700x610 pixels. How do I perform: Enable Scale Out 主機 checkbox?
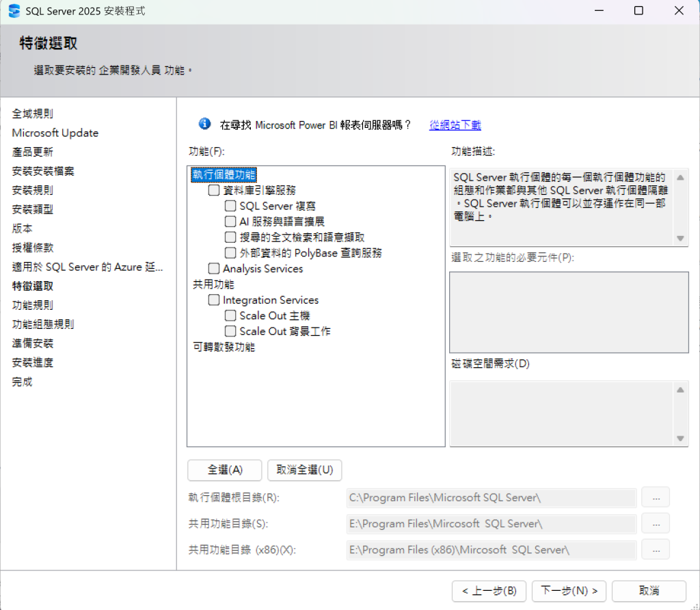[x=230, y=316]
